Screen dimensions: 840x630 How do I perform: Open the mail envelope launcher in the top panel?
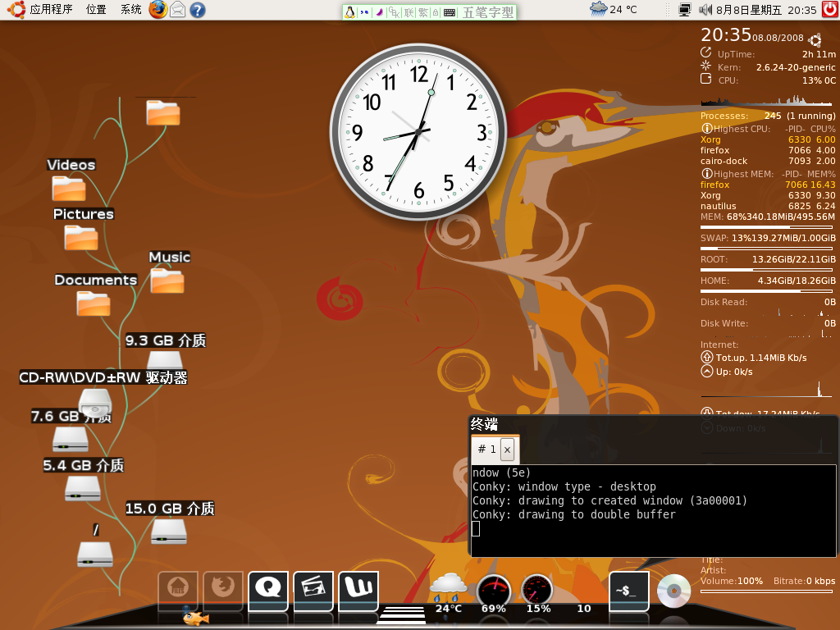tap(177, 10)
